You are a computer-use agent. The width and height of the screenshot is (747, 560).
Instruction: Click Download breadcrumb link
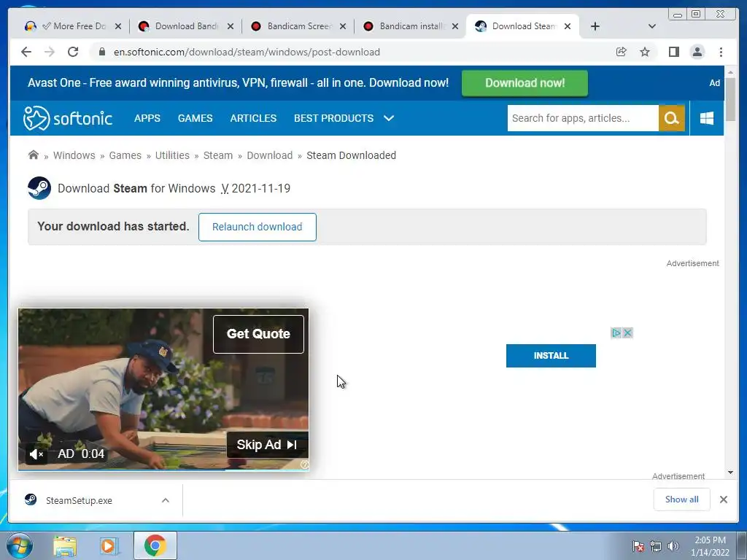[x=270, y=155]
